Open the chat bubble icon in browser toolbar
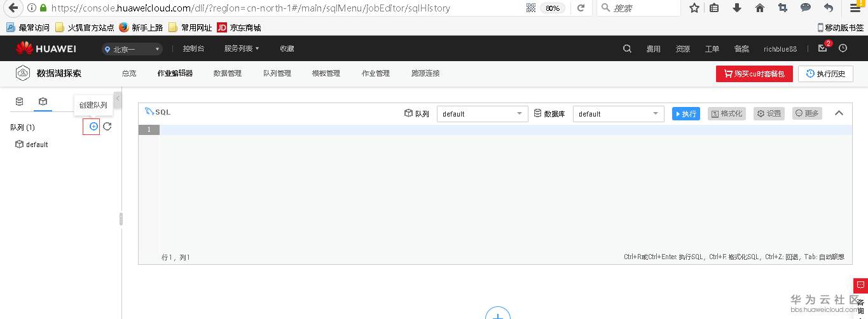The height and width of the screenshot is (319, 868). (x=805, y=8)
